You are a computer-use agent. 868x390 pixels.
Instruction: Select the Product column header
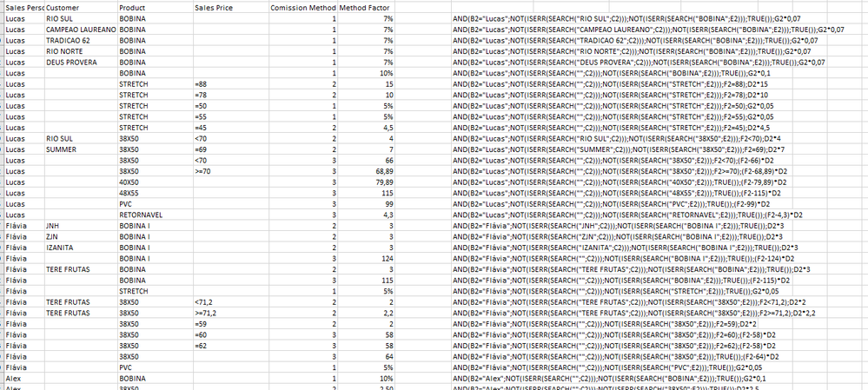156,8
